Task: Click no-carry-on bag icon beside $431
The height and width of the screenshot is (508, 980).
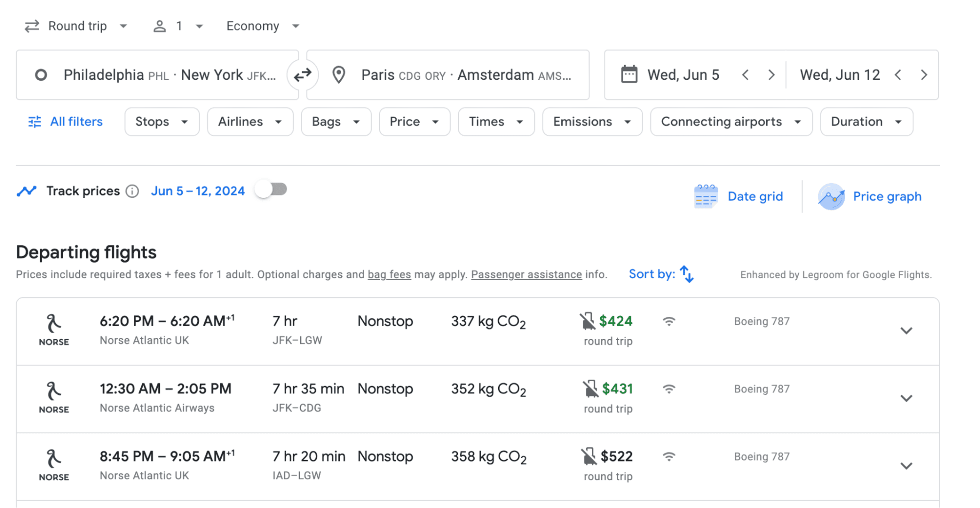Action: click(591, 389)
